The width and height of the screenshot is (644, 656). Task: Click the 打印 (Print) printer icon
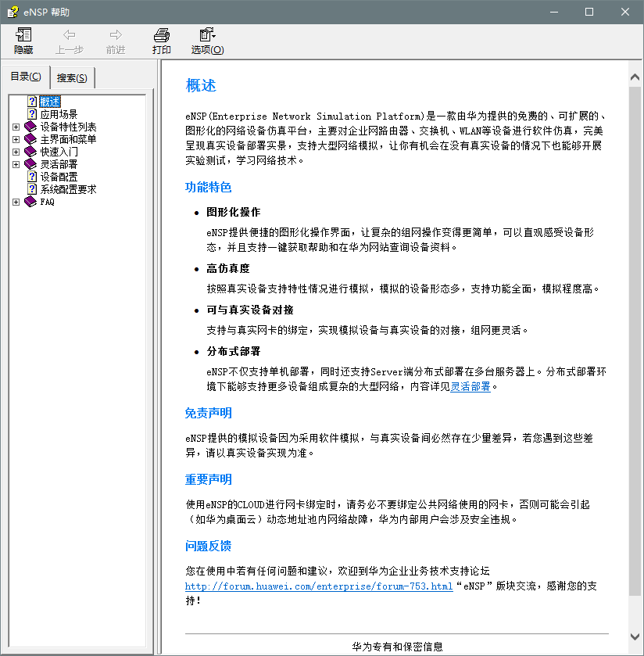pos(162,34)
